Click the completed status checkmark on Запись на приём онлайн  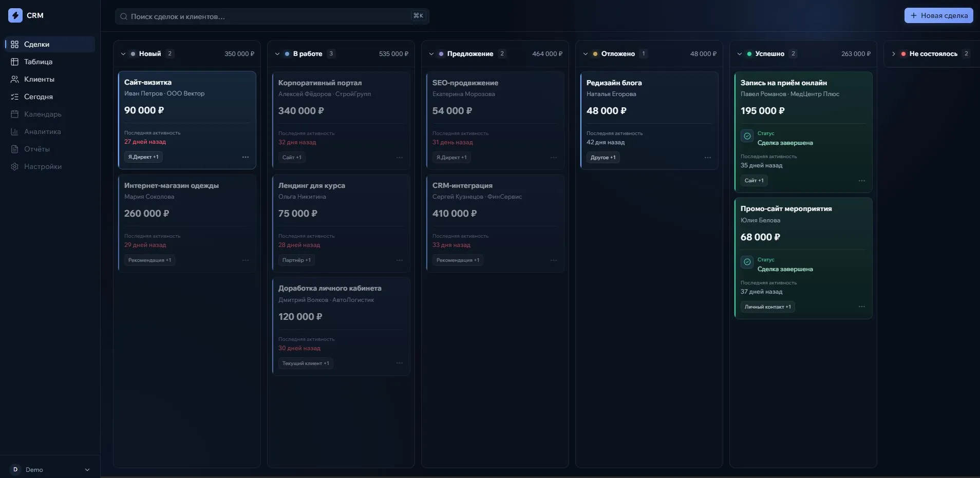(x=747, y=136)
